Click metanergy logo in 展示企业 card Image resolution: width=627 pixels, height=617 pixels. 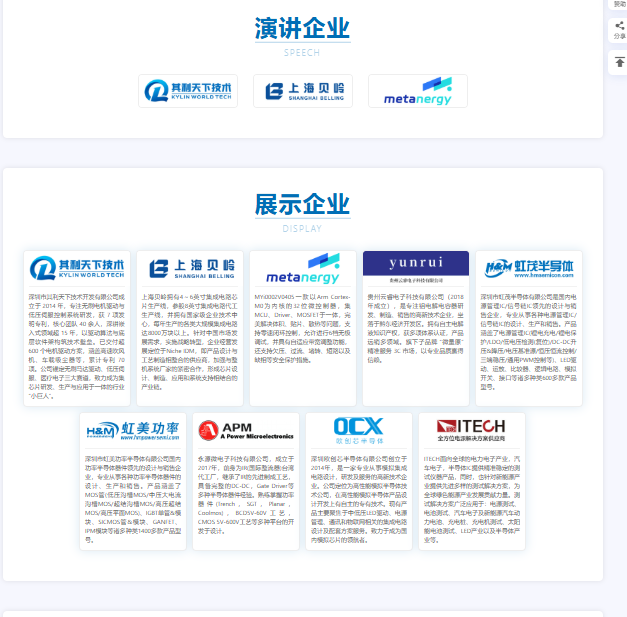303,268
